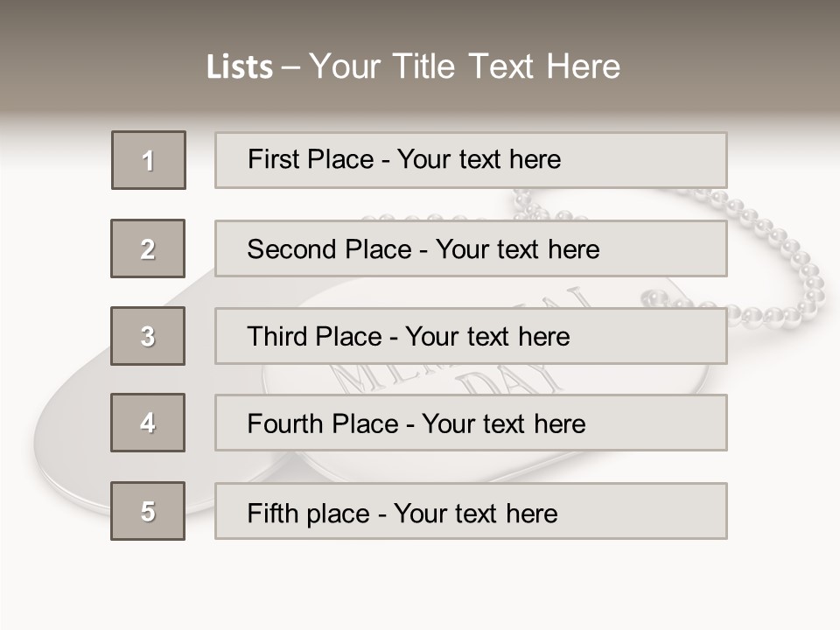Select the number 4 square
Image resolution: width=840 pixels, height=630 pixels.
148,423
